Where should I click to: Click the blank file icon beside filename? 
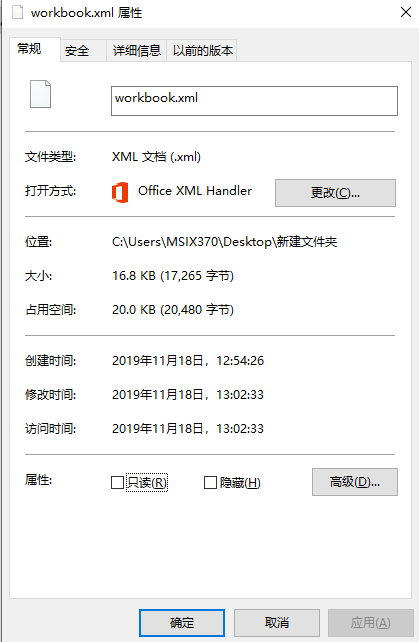point(40,94)
